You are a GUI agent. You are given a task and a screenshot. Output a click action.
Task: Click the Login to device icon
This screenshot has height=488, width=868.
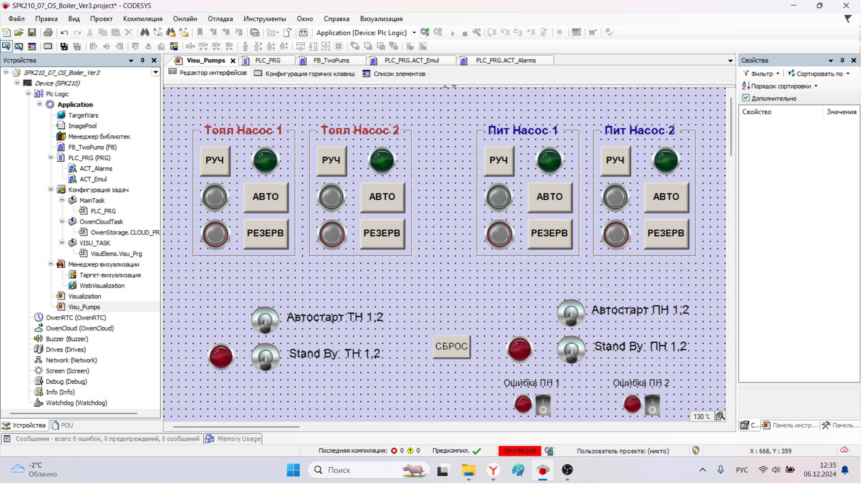click(x=425, y=33)
